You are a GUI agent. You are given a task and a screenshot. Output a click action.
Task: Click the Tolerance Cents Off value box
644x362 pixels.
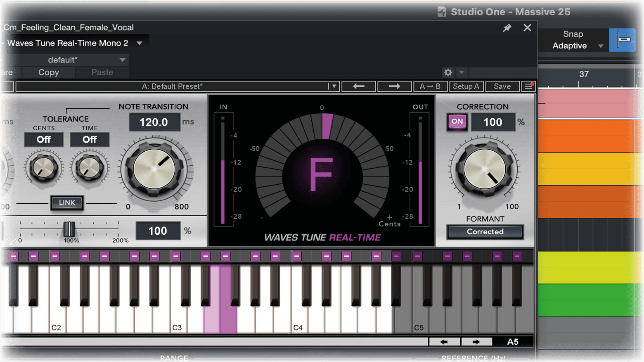click(44, 140)
